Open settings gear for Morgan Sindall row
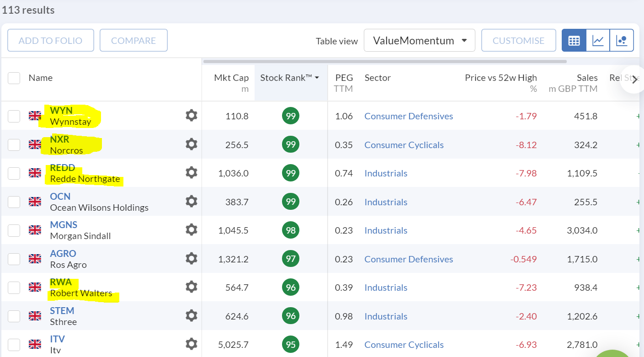Image resolution: width=644 pixels, height=357 pixels. [192, 230]
